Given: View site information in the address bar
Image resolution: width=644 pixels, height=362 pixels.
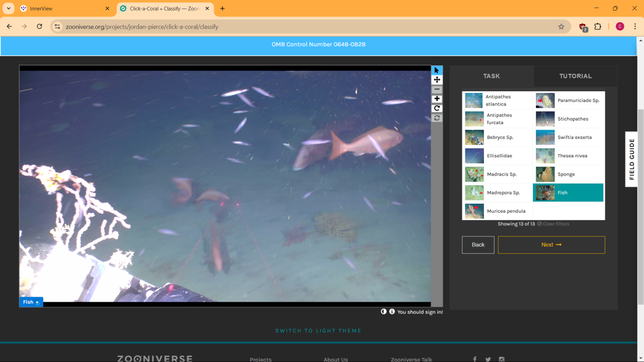Looking at the screenshot, I should (x=57, y=27).
